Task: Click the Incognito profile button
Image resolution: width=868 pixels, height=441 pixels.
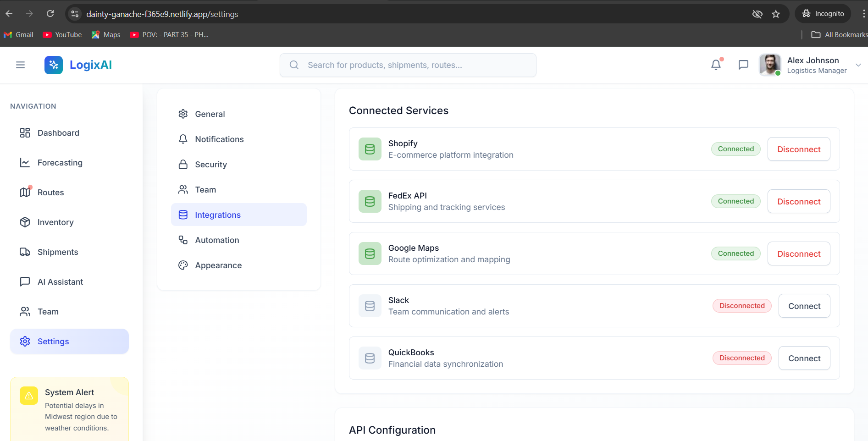Action: point(823,14)
